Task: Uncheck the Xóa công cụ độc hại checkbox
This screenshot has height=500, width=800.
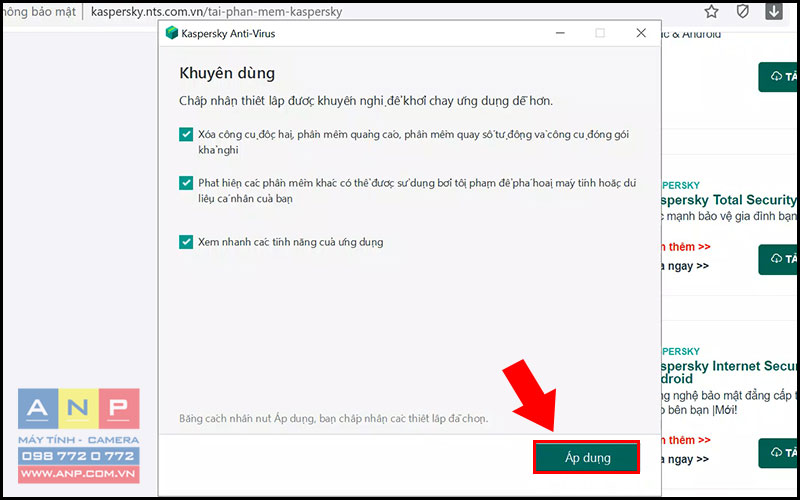Action: pyautogui.click(x=186, y=134)
